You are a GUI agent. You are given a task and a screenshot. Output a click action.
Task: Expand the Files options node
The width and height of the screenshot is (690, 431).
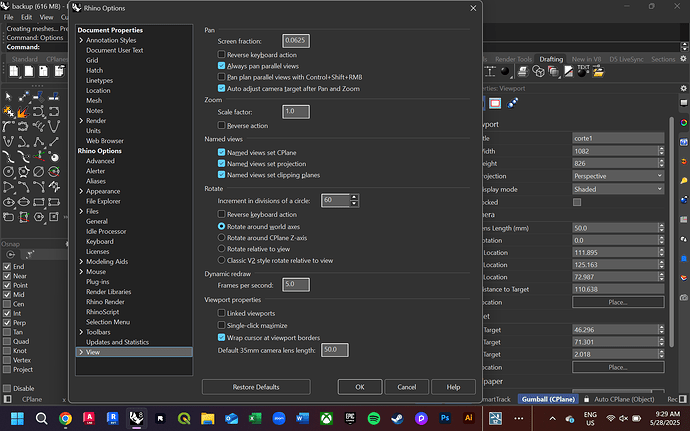coord(81,211)
